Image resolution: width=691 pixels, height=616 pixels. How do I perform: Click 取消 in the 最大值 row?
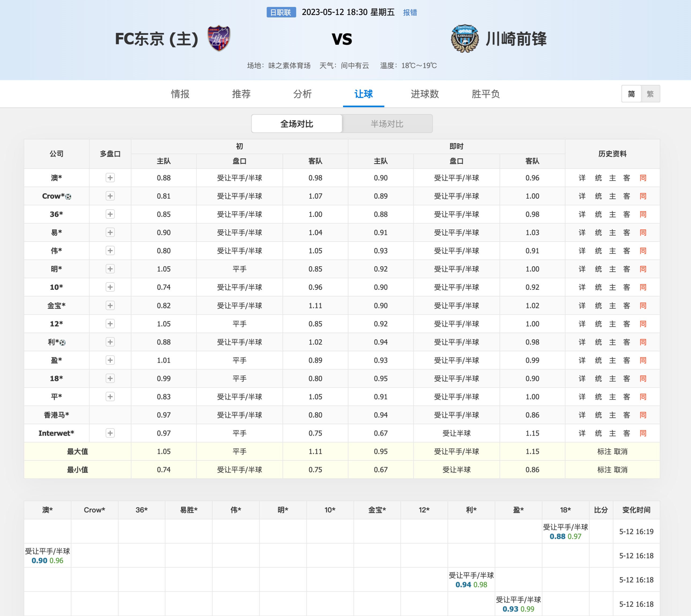[x=621, y=451]
